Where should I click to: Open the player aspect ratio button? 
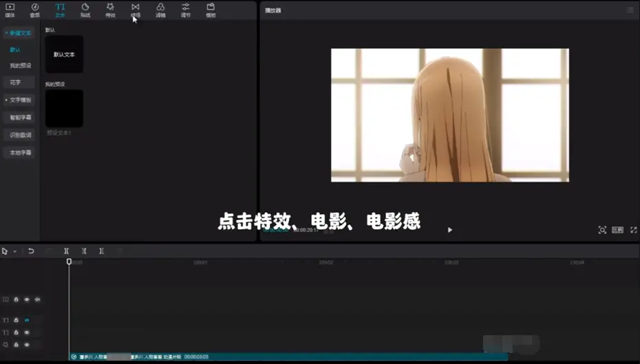(617, 230)
